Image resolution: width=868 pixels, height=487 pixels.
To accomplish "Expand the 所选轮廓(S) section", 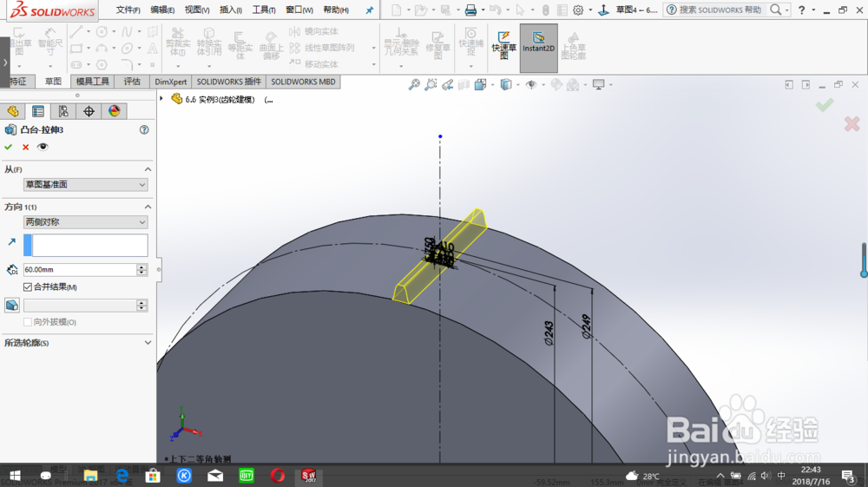I will [148, 343].
